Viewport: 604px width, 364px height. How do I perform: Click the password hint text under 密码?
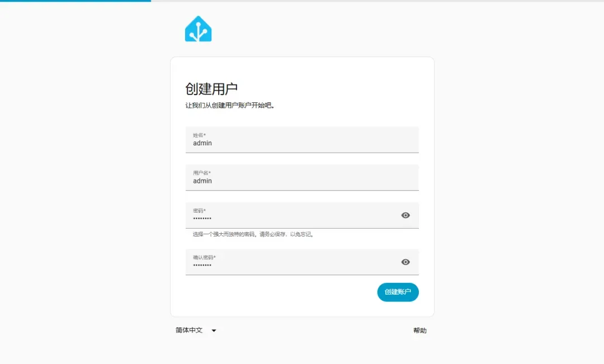pos(253,234)
